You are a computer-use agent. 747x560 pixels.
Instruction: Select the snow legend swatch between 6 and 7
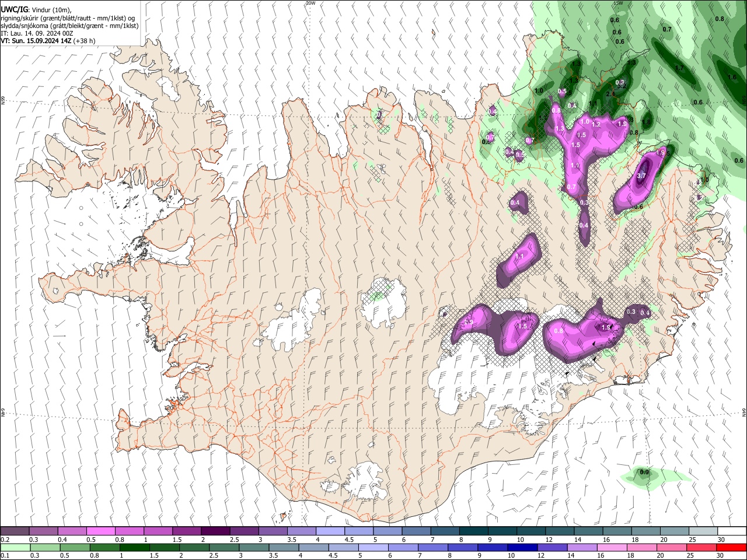[415, 531]
